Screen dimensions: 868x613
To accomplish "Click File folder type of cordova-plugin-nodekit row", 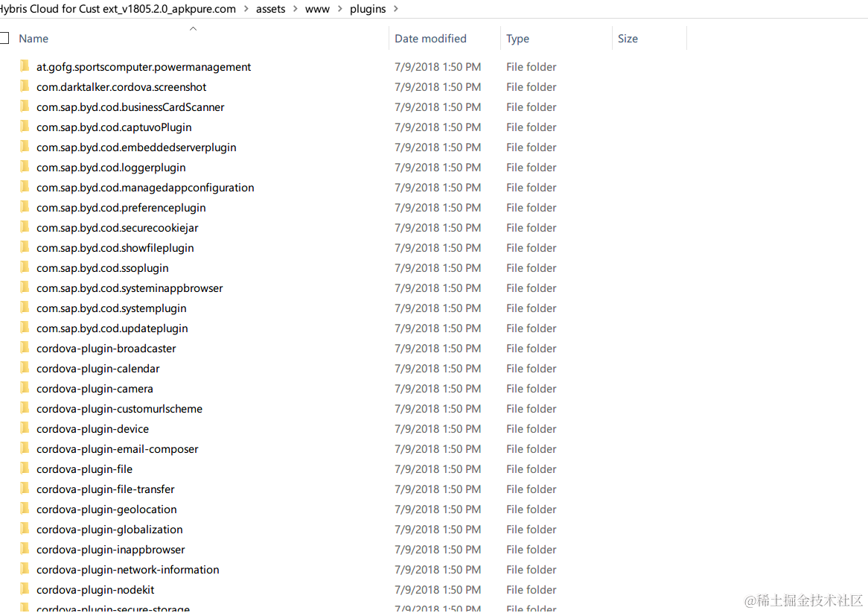I will (x=531, y=590).
